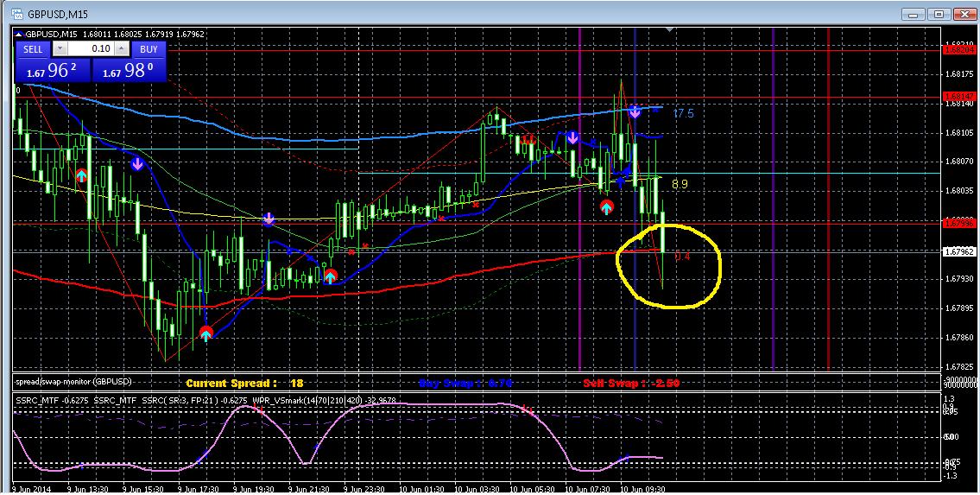
Task: Click the Sell Swap : -2.50 text
Action: coord(631,383)
